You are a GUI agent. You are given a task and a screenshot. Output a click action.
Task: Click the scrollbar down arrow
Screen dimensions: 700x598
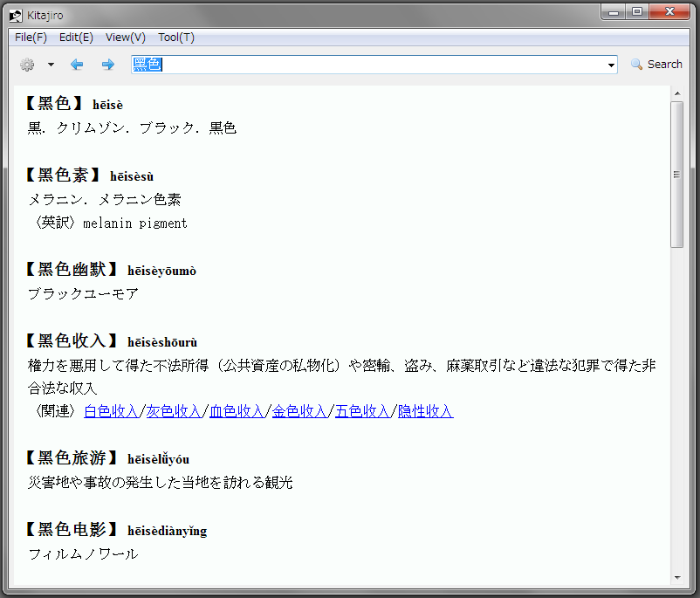click(x=677, y=578)
